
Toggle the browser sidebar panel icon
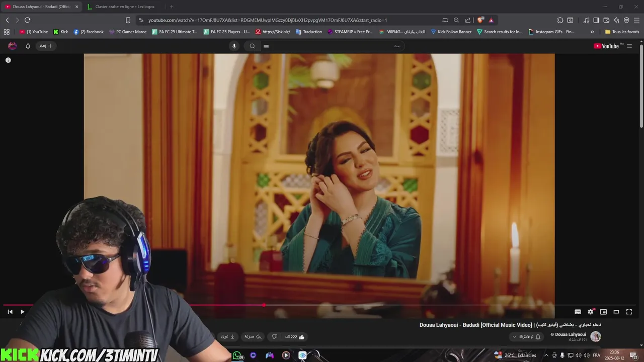596,20
